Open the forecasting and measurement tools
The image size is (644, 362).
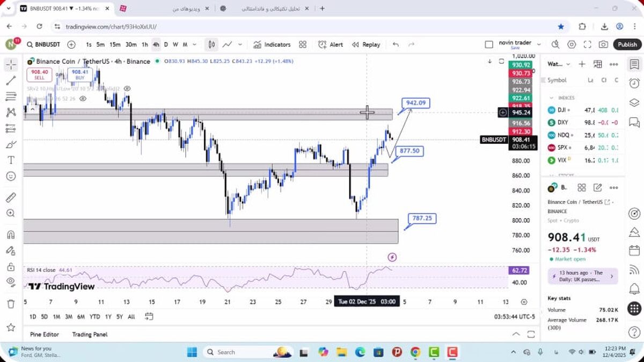coord(11,128)
